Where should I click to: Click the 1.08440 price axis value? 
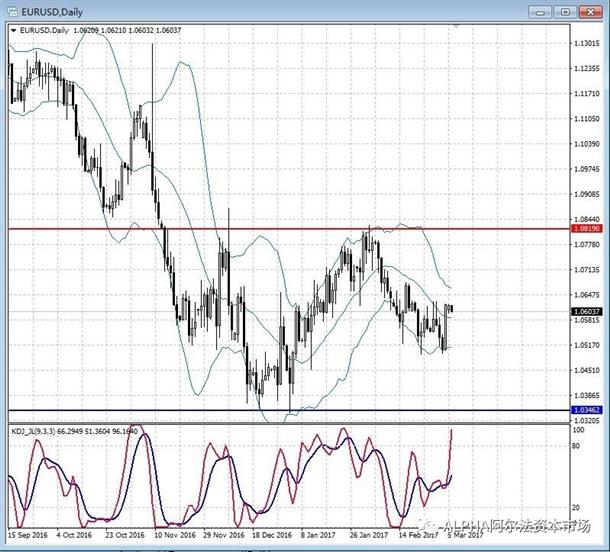(x=587, y=219)
